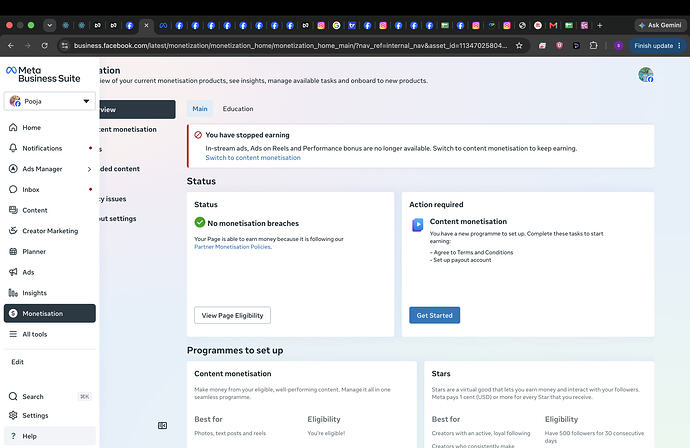Open new browser tab with plus
The height and width of the screenshot is (448, 690).
click(x=600, y=26)
